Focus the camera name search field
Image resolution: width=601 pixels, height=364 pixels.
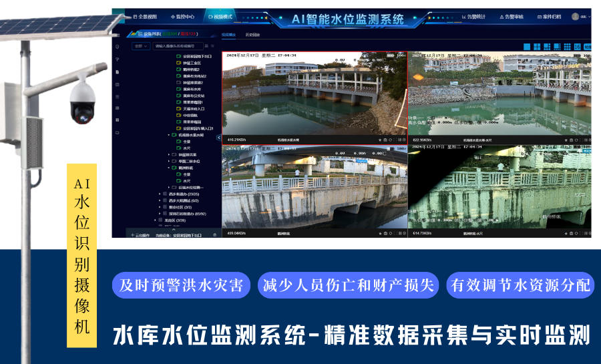click(177, 46)
